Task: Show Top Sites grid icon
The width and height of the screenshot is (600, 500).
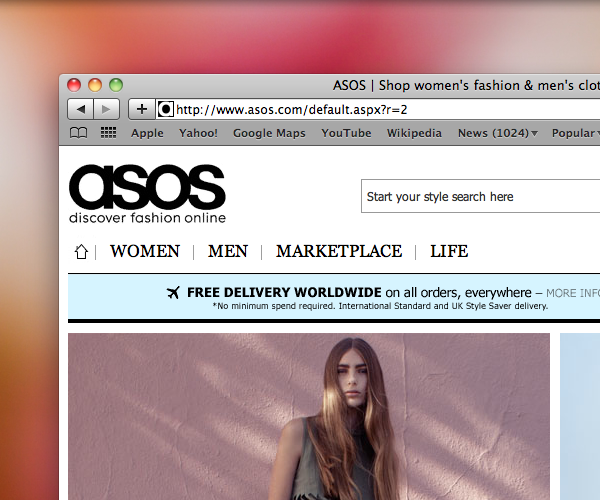Action: tap(108, 133)
